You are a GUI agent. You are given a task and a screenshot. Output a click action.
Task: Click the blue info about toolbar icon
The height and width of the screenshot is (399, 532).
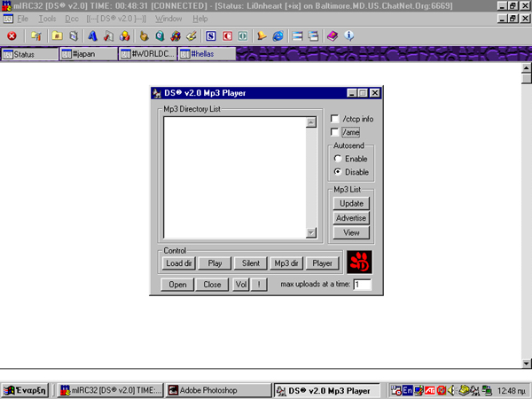(349, 36)
